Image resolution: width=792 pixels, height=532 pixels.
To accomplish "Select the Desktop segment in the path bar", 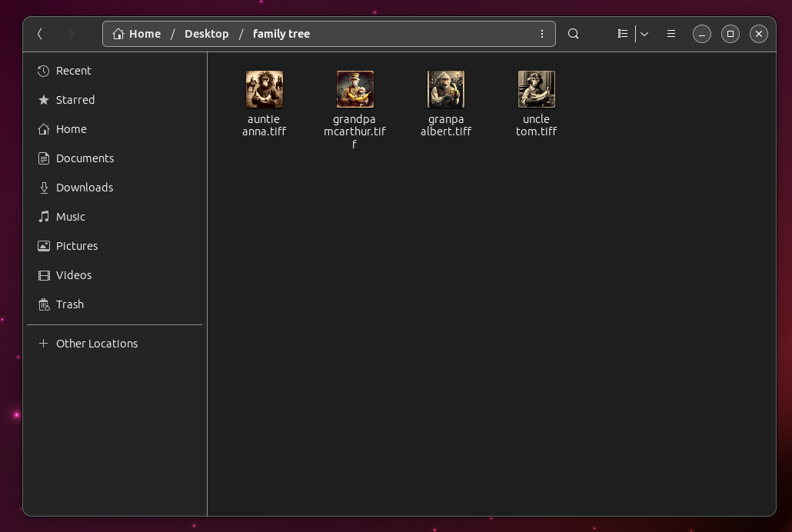I will coord(207,34).
